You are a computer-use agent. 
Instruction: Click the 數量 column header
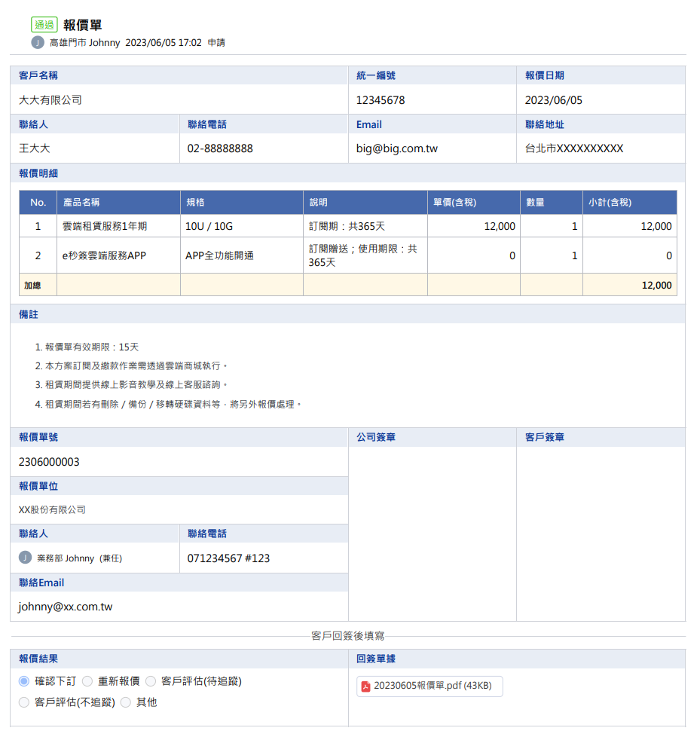point(552,203)
